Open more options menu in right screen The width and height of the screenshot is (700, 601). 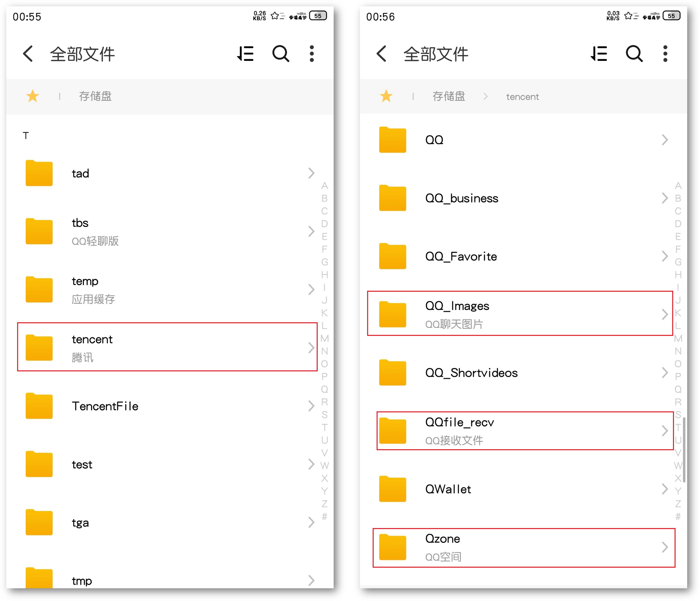[665, 54]
